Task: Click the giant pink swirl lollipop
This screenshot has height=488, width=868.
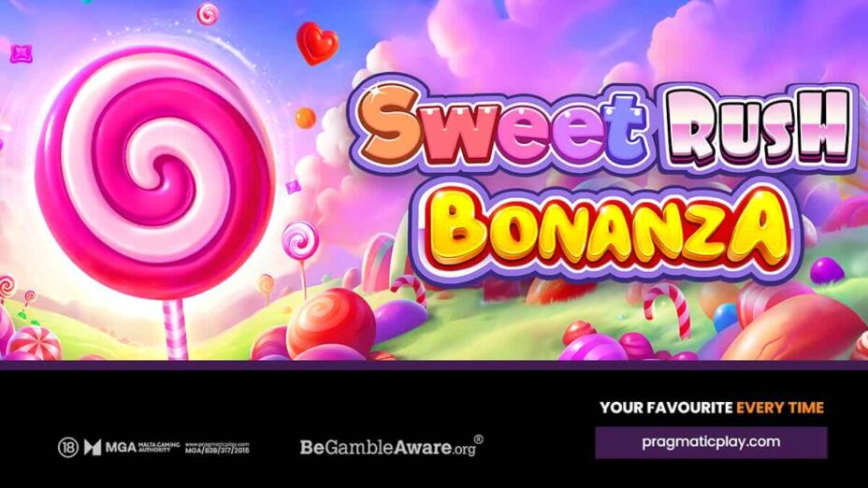Action: (x=154, y=173)
